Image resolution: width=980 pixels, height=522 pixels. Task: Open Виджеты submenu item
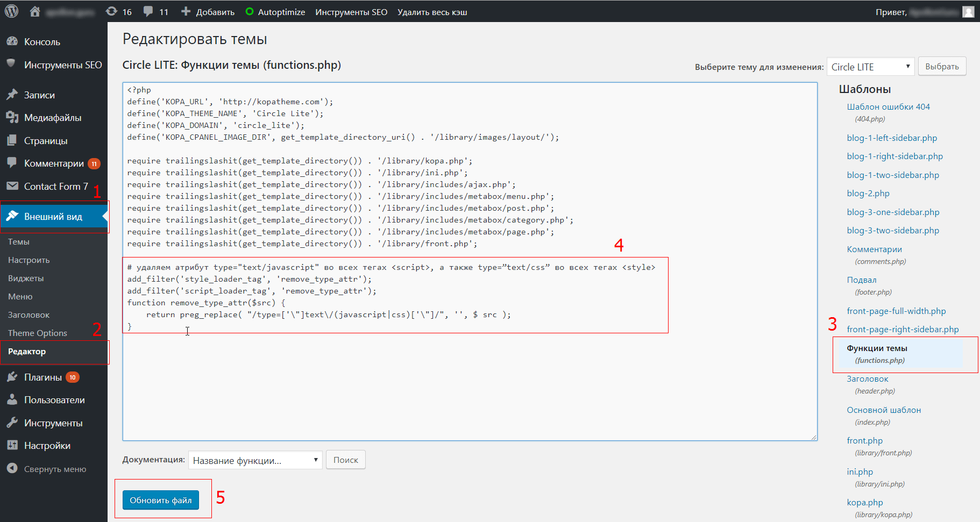(x=26, y=278)
